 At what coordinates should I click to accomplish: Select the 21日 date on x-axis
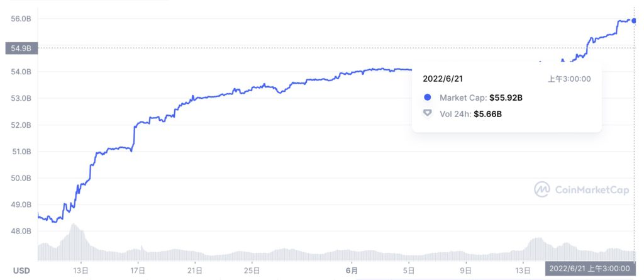point(195,271)
